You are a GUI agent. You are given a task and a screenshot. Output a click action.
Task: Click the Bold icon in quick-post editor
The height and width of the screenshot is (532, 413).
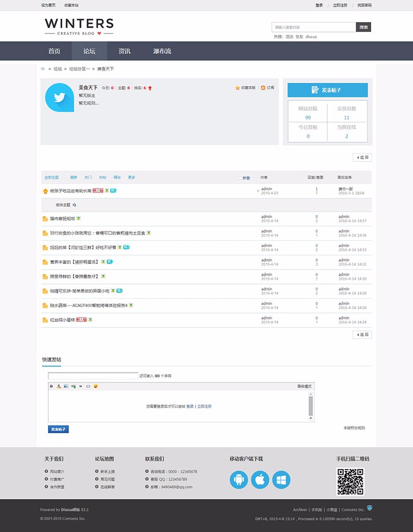pyautogui.click(x=52, y=386)
